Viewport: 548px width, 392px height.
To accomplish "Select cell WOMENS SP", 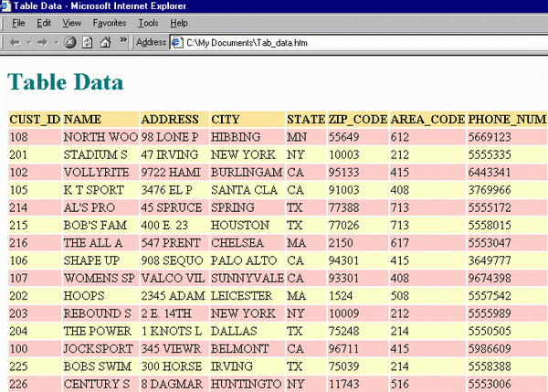I will click(x=100, y=279).
